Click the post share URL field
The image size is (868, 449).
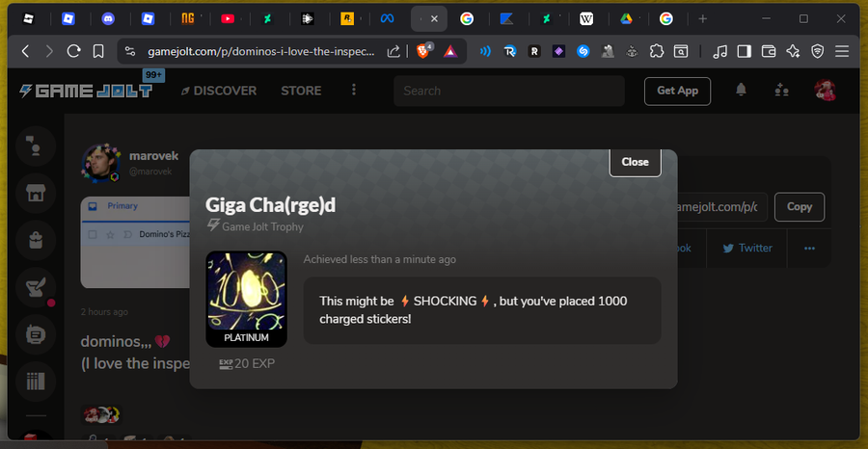721,207
